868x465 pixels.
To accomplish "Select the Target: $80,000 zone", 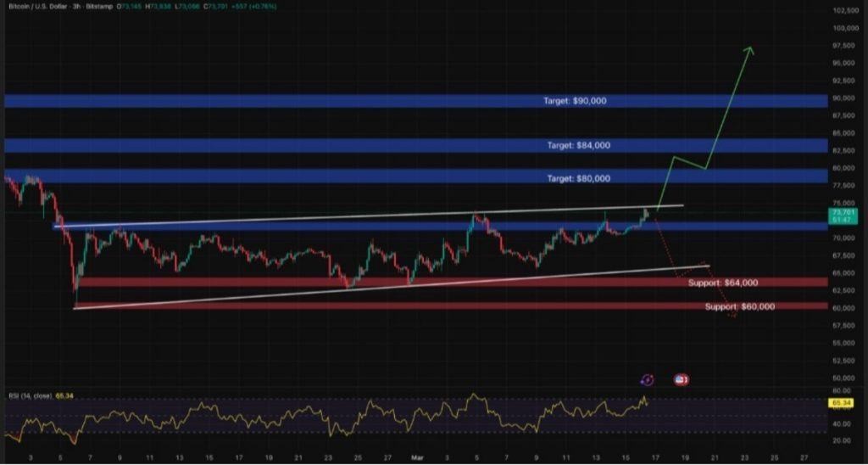I will (415, 176).
